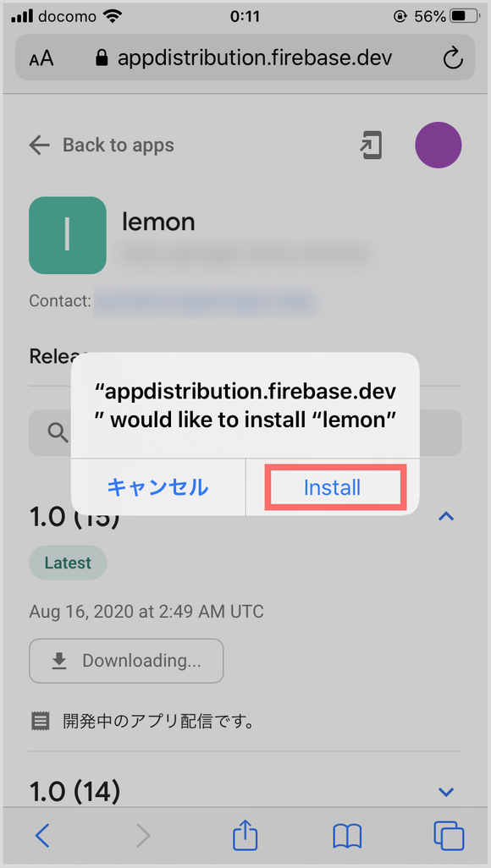Screen dimensions: 491x868
Task: Tap the lock icon beside the URL
Action: coord(101,58)
